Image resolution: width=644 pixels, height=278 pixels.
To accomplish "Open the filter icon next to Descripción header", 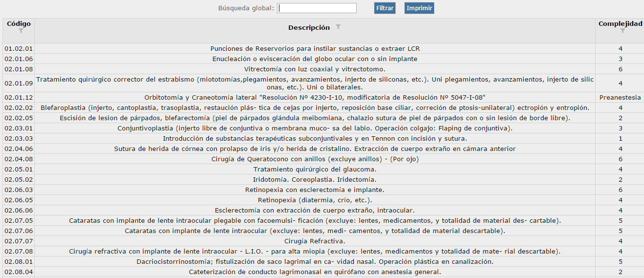I will click(338, 27).
